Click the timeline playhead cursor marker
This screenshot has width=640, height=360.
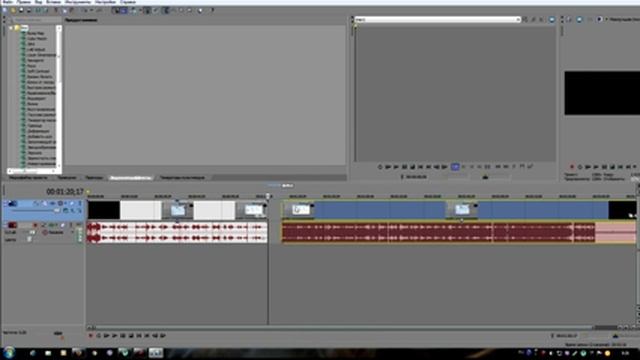pos(268,196)
